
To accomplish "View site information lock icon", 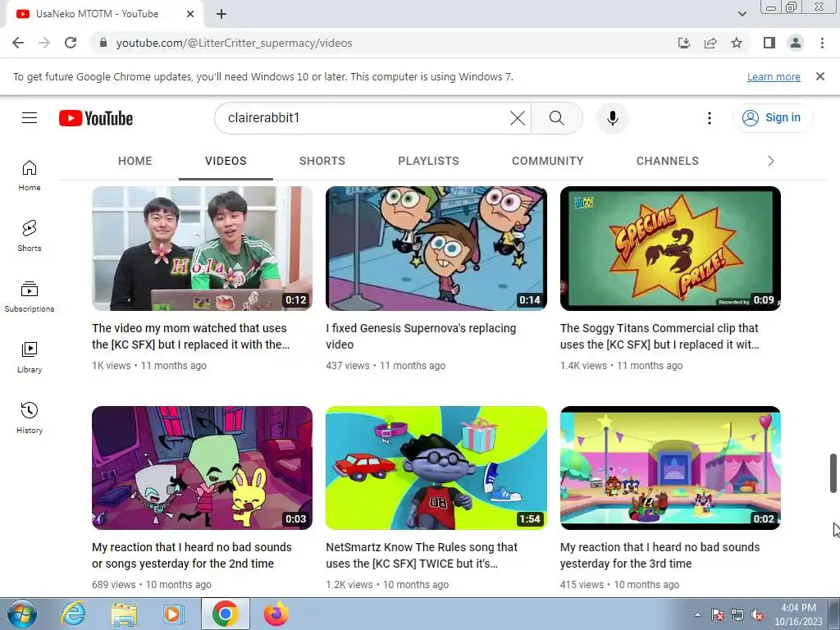I will pos(103,43).
